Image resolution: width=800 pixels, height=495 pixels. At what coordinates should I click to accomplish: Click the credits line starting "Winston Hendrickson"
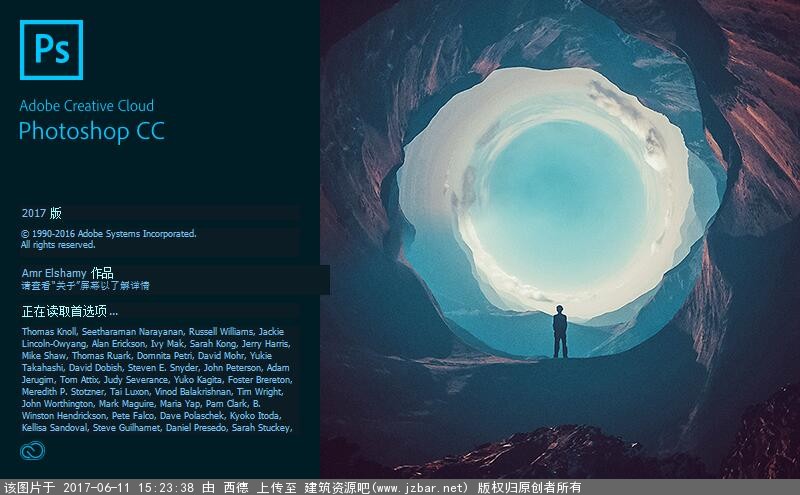[x=152, y=416]
